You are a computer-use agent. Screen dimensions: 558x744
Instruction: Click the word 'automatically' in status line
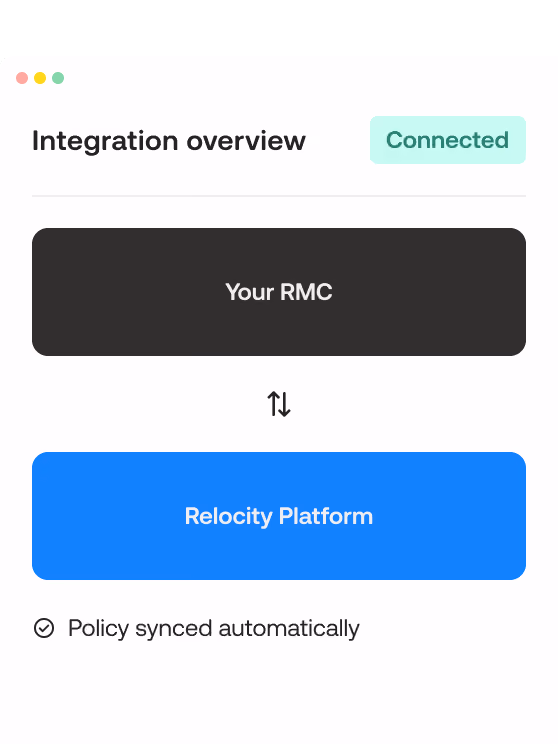click(x=289, y=629)
